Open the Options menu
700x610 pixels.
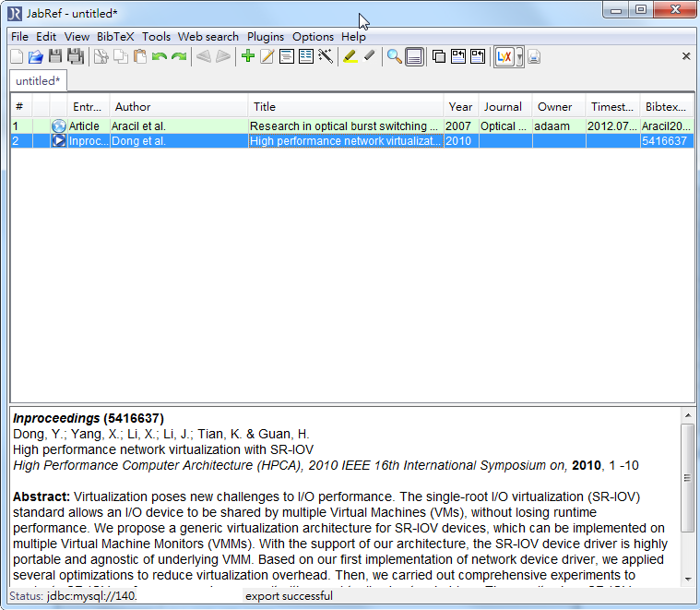click(313, 37)
